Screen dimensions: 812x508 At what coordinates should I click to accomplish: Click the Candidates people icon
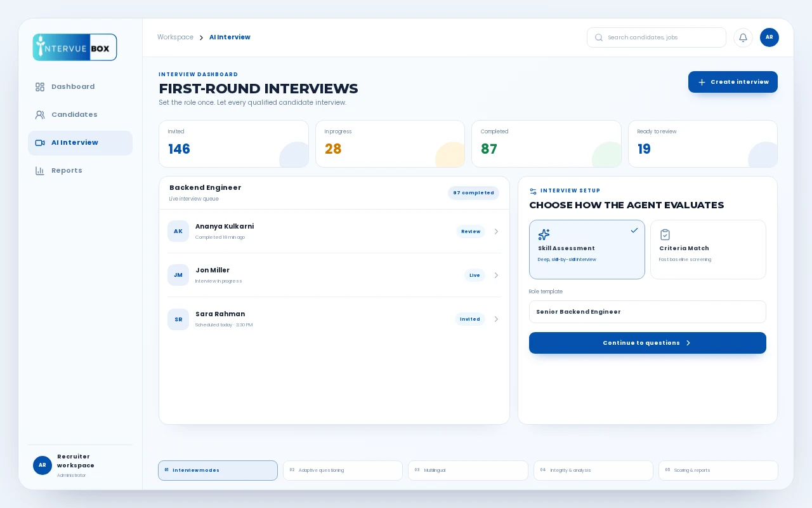(x=40, y=115)
